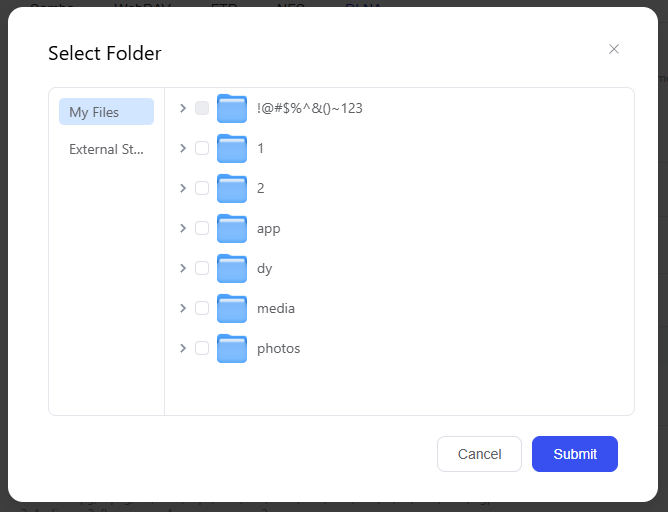Click the Cancel button

479,454
